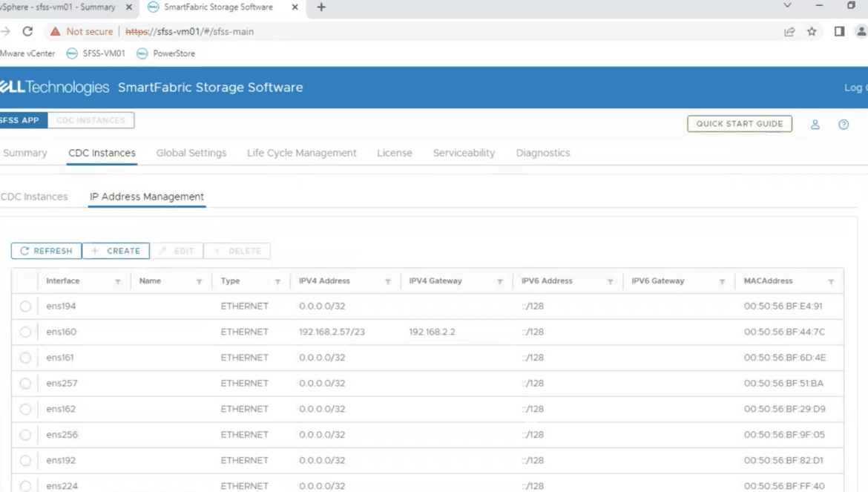Open a new browser tab with the plus icon
Image resolution: width=868 pixels, height=492 pixels.
coord(321,7)
